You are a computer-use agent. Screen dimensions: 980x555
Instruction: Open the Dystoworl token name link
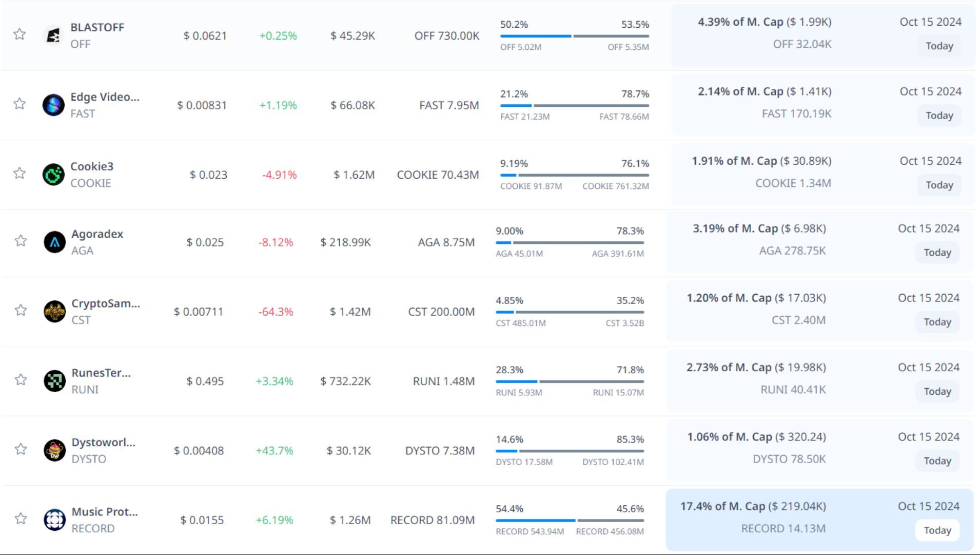click(103, 443)
